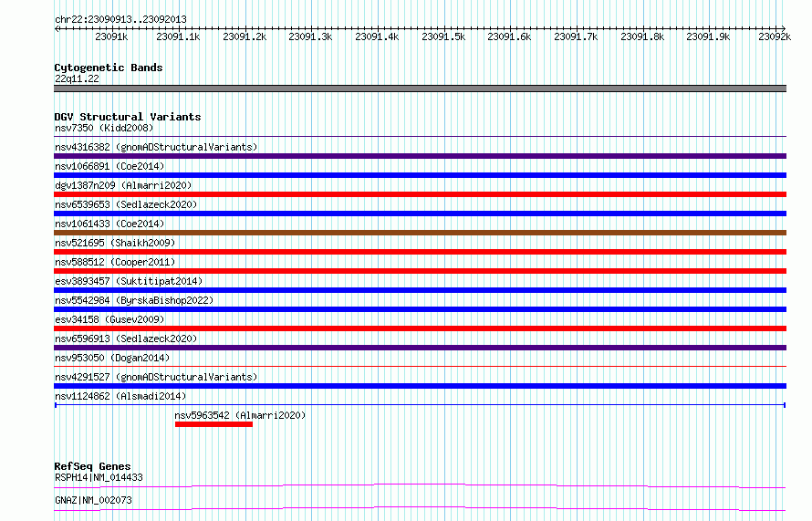Open variant nsv1061433 (Coe2014) label
This screenshot has height=521, width=812.
(109, 224)
